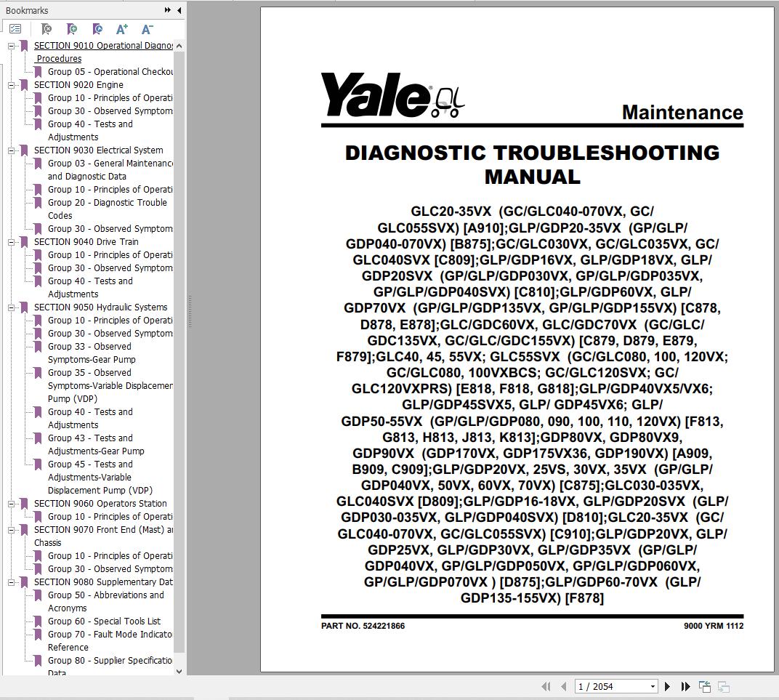
Task: Open the page number dropdown
Action: [653, 687]
